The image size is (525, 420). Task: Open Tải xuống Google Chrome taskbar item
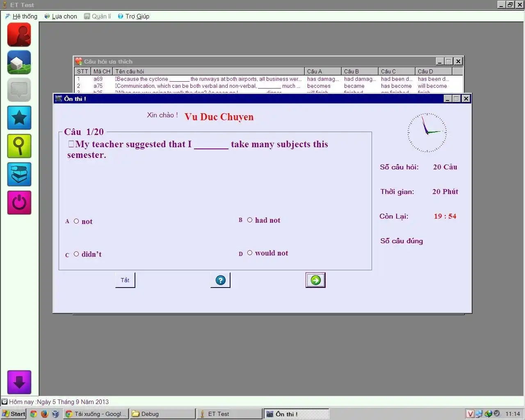point(96,414)
